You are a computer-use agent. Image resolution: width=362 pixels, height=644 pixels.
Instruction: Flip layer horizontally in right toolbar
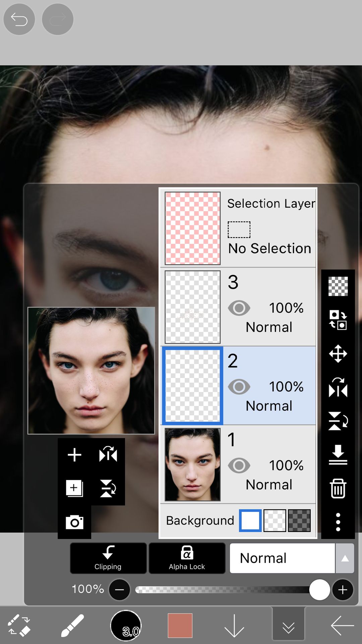click(x=338, y=387)
